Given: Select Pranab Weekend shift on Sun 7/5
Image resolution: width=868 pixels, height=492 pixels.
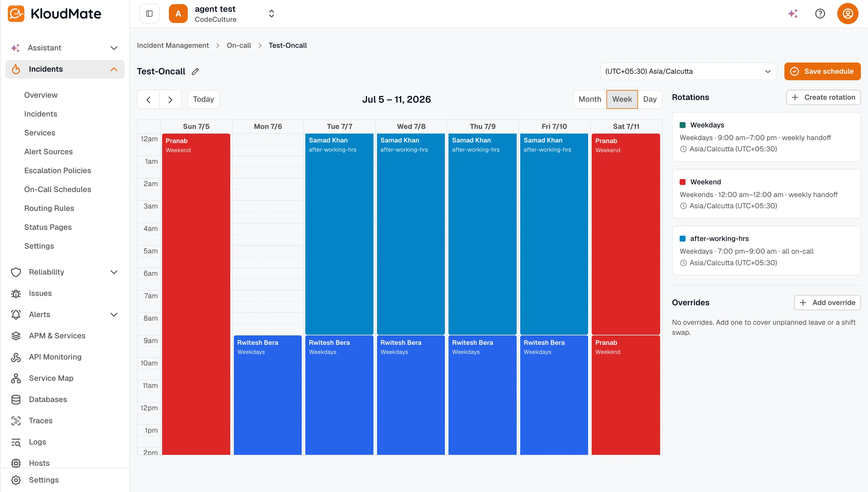Looking at the screenshot, I should point(196,294).
